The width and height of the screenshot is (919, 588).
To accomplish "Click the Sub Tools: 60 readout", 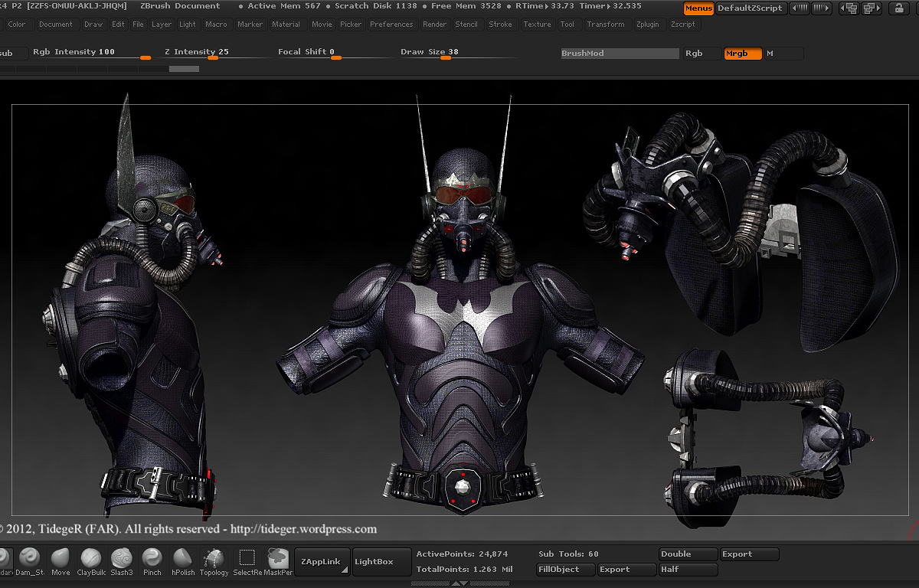I will point(569,554).
